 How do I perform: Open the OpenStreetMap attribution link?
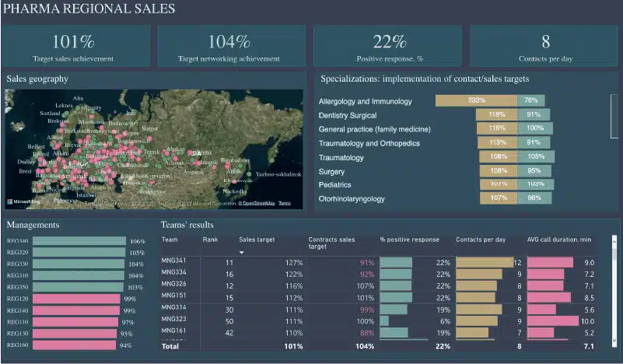click(x=257, y=203)
